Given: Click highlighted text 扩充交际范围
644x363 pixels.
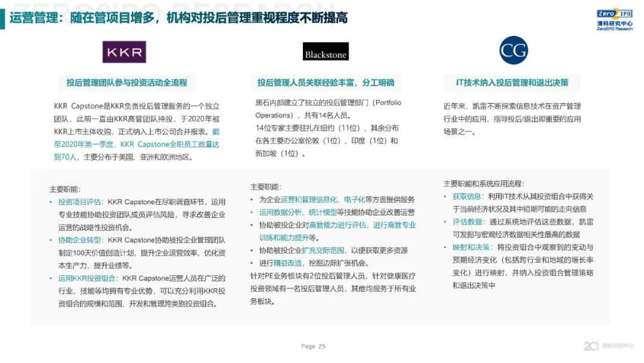Looking at the screenshot, I should point(323,251).
